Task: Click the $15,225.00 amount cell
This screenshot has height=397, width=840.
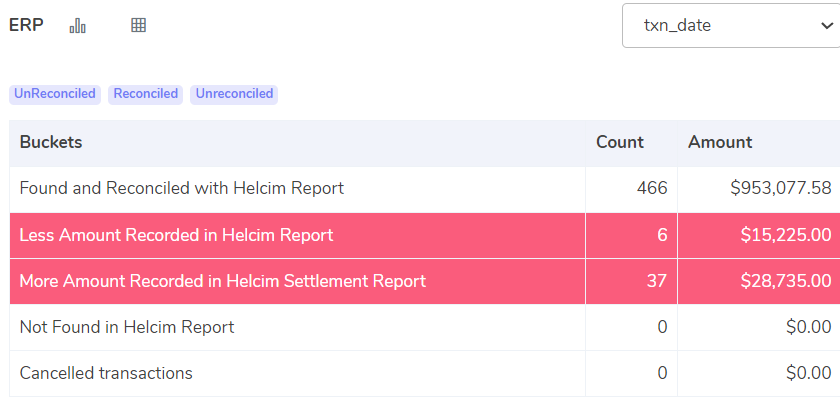Action: tap(759, 235)
